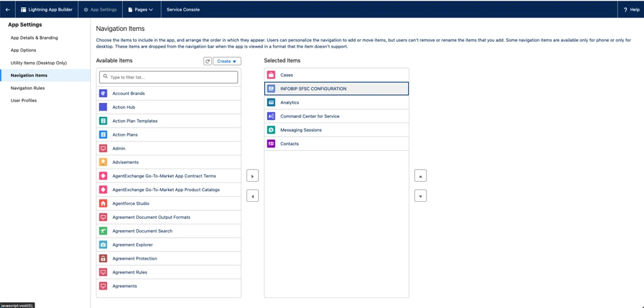Focus the filter list search field

point(169,77)
